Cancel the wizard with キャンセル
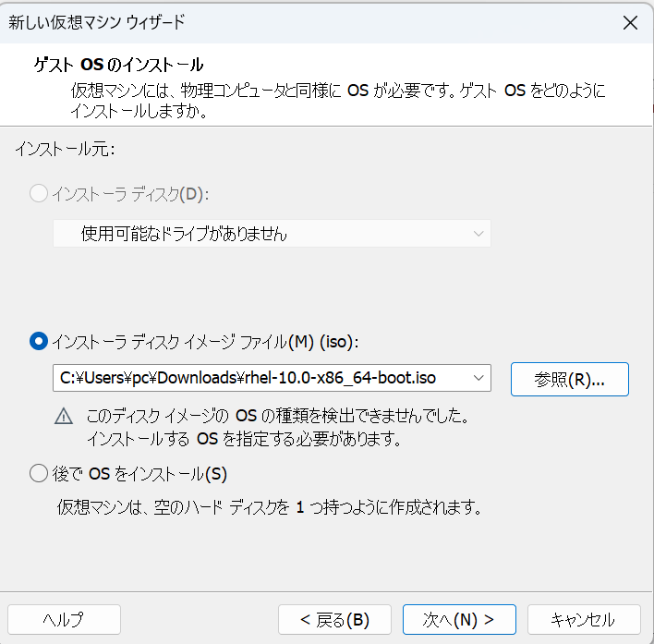Image resolution: width=654 pixels, height=644 pixels. [x=583, y=619]
